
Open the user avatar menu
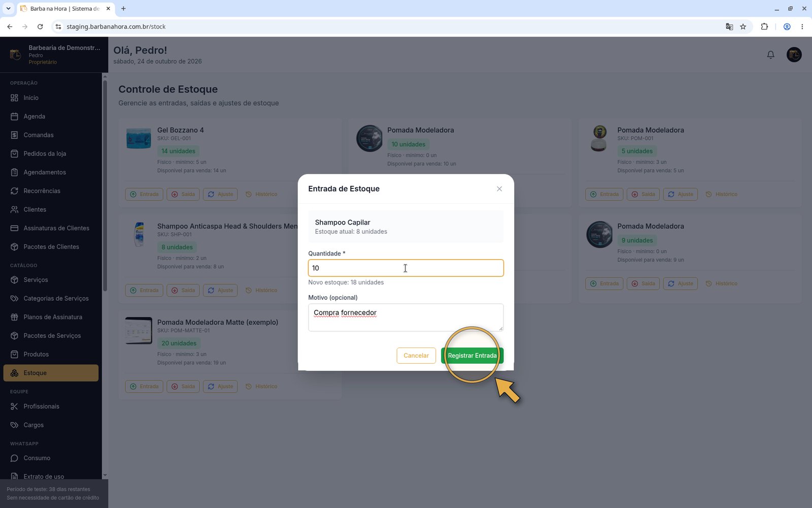[794, 54]
